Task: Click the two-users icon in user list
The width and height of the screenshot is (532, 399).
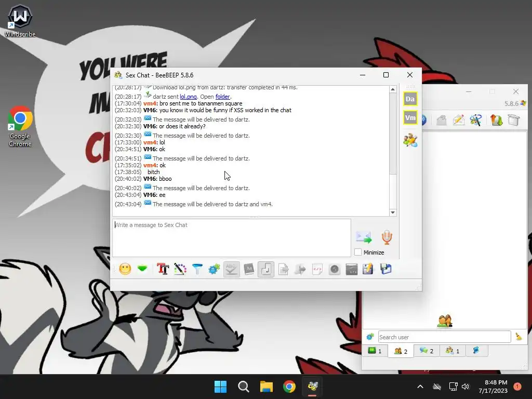Action: coord(445,321)
